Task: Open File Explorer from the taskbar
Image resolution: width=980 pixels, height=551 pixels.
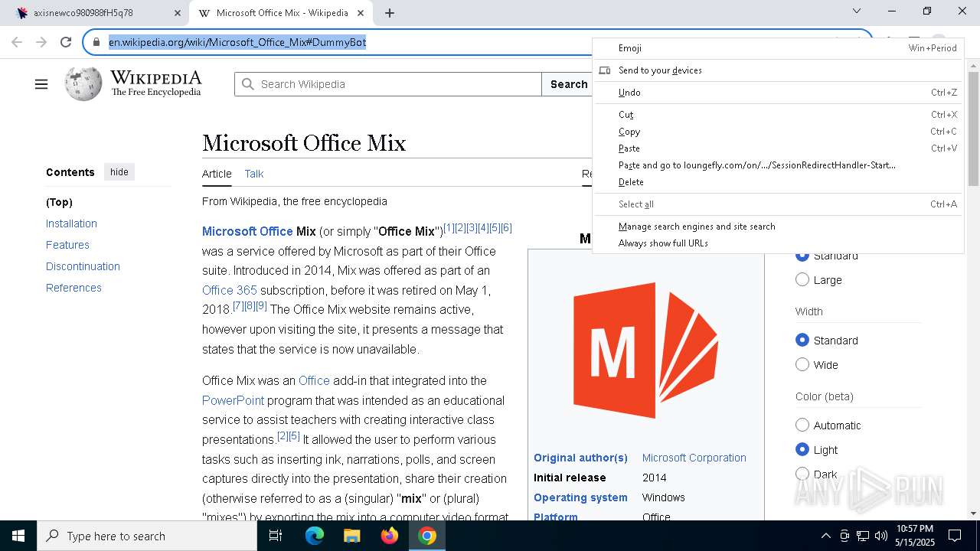Action: click(351, 536)
